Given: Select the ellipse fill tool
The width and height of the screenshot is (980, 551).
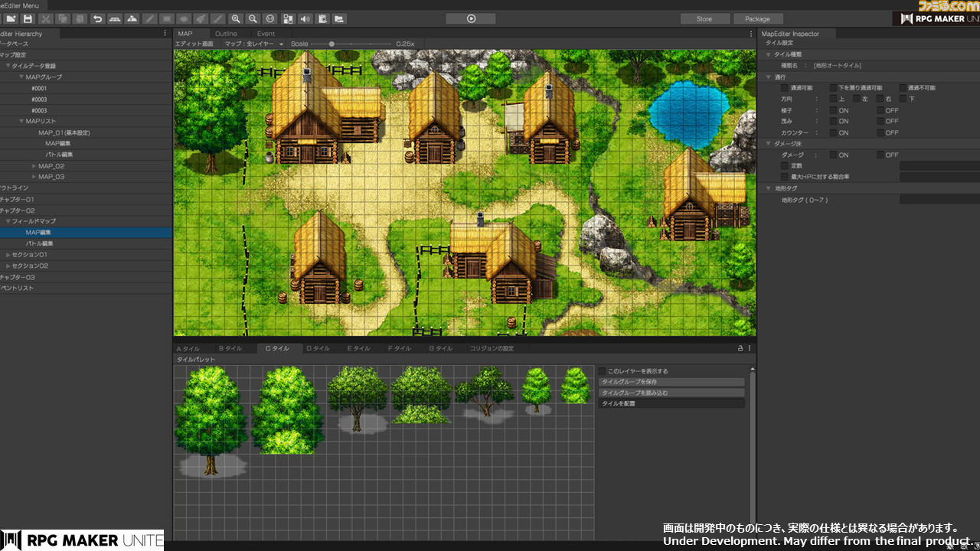Looking at the screenshot, I should (184, 18).
